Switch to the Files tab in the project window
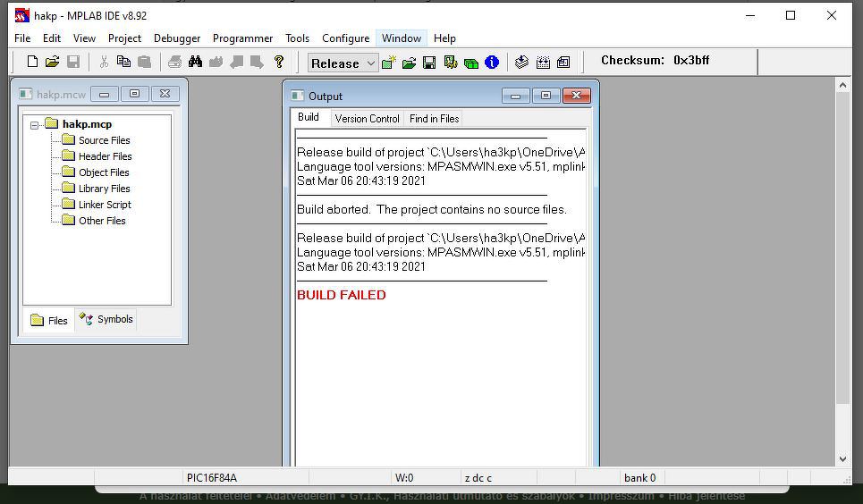863x504 pixels. coord(49,320)
